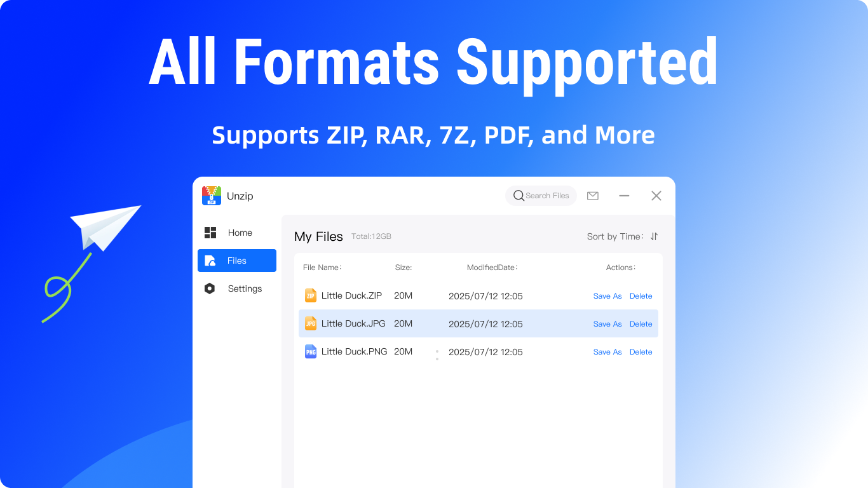Click the modified date of Little Duck.PNG
Image resolution: width=868 pixels, height=488 pixels.
(x=485, y=352)
